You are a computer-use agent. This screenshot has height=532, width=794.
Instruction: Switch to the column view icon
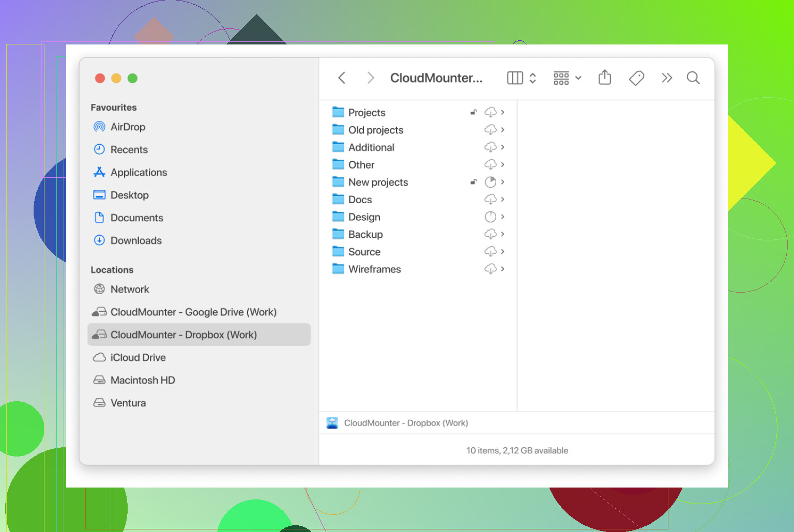pyautogui.click(x=515, y=78)
